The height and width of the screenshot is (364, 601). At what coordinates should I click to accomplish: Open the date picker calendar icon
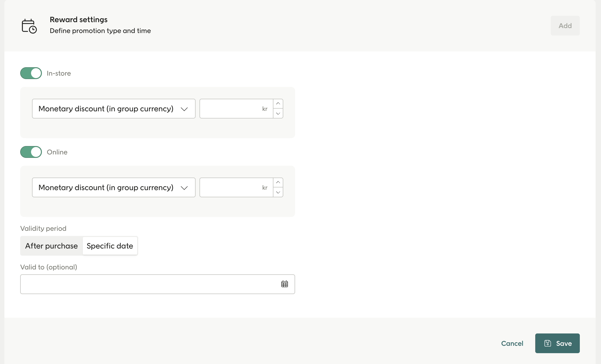click(x=284, y=284)
